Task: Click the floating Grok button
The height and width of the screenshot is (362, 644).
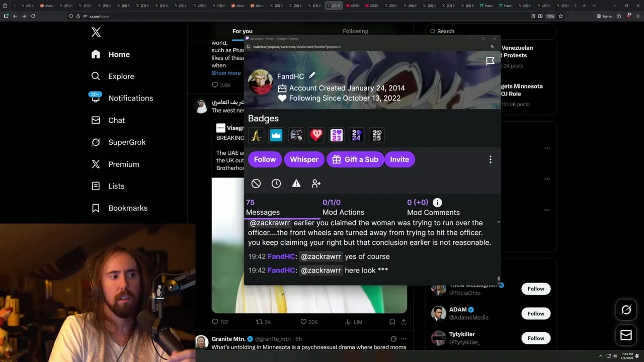Action: coord(626,310)
